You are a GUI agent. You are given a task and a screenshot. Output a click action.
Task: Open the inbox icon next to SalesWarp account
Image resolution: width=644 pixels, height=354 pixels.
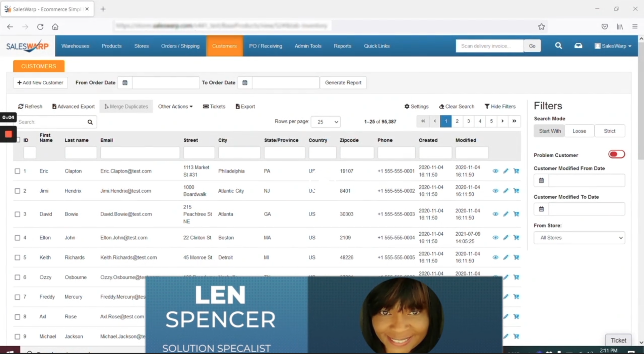coord(578,46)
